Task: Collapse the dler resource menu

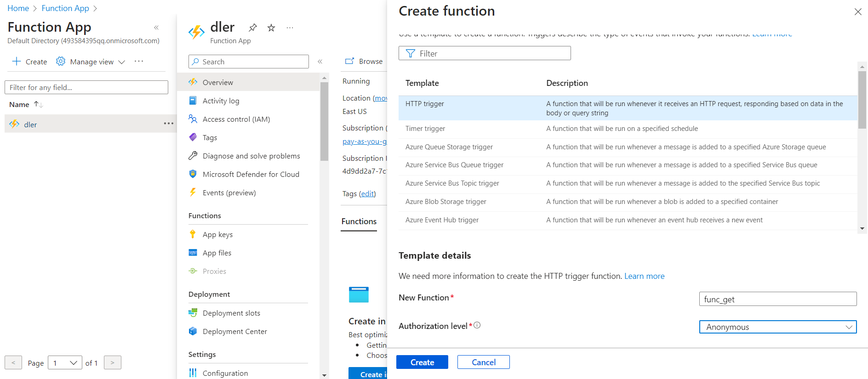Action: click(x=320, y=62)
